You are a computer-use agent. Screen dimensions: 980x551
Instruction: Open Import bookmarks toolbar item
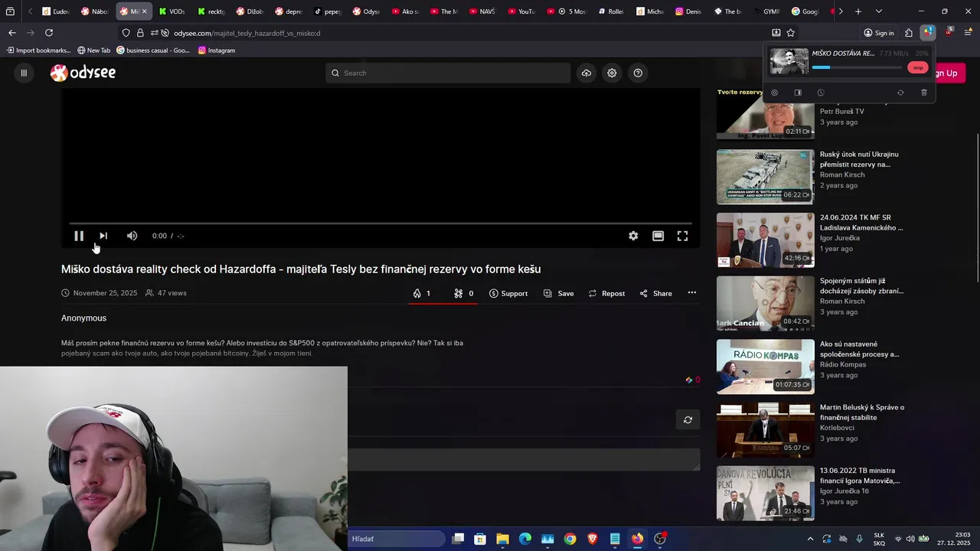pyautogui.click(x=38, y=51)
